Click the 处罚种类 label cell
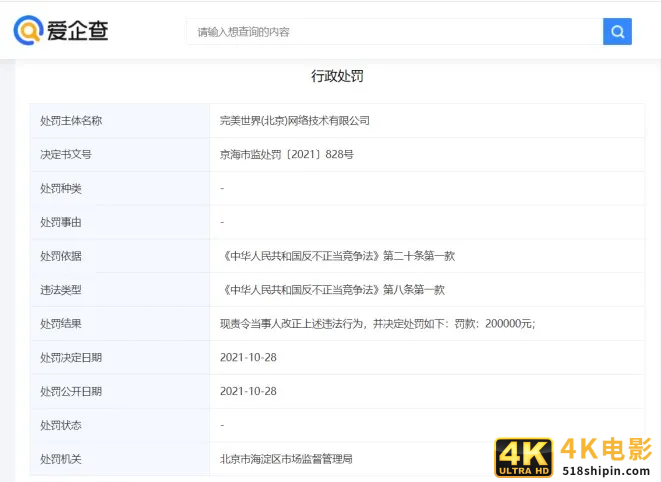The width and height of the screenshot is (661, 482). point(120,188)
